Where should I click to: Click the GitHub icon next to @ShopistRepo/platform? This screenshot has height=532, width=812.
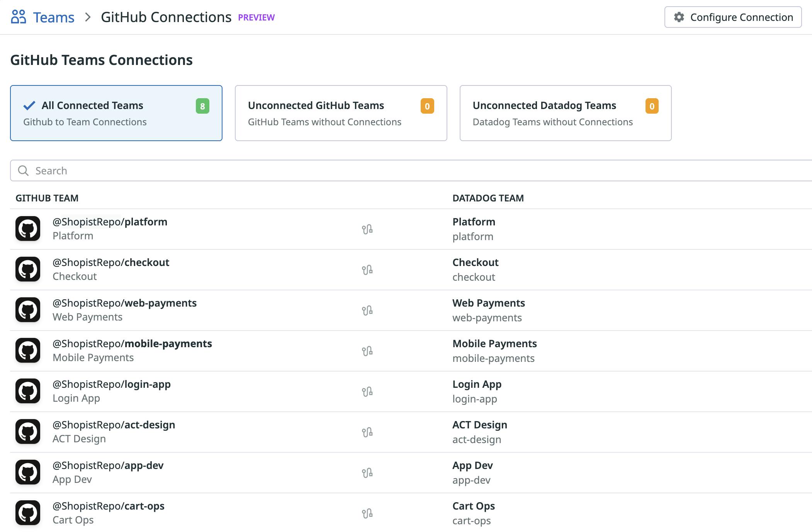click(x=28, y=228)
